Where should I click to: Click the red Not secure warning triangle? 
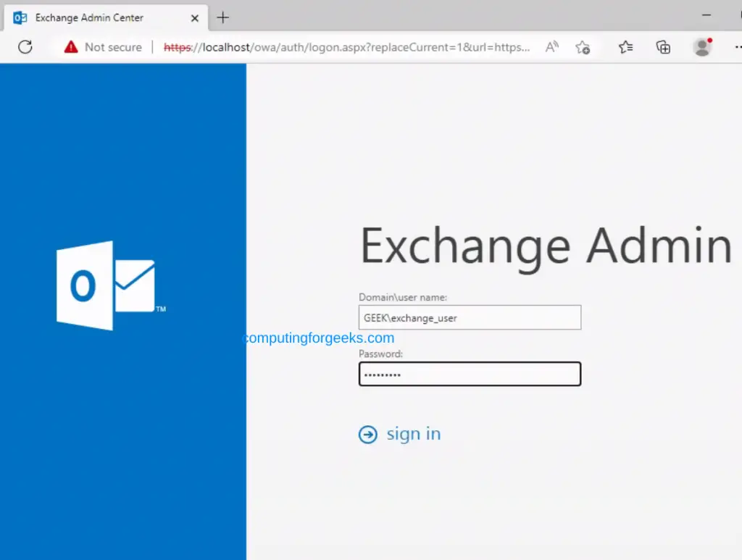70,47
